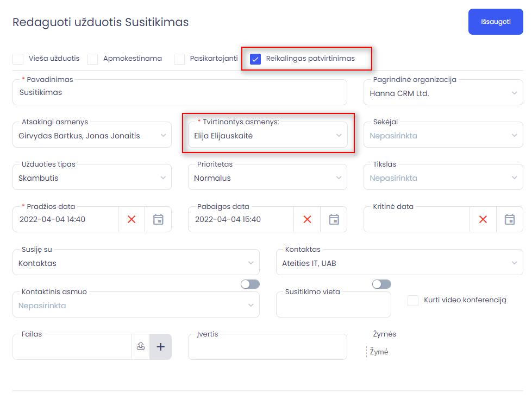Viewport: 532px width, 400px height.
Task: Click the Pradžios data date text
Action: pyautogui.click(x=52, y=219)
